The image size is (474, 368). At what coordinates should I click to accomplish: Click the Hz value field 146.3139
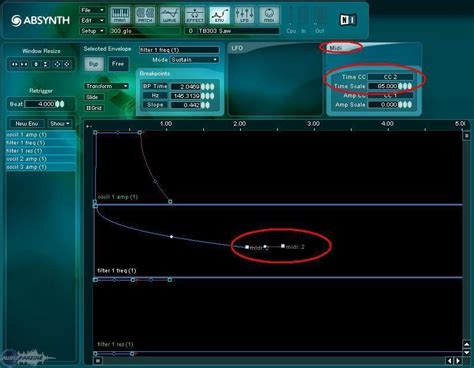coord(185,96)
